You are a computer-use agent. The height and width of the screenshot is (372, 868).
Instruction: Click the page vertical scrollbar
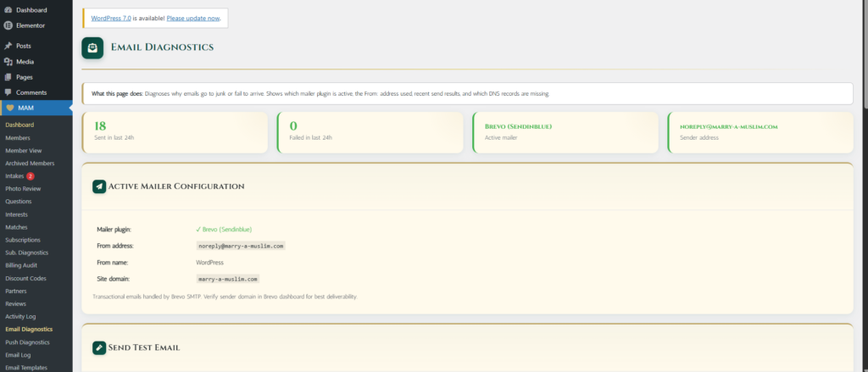tap(865, 53)
